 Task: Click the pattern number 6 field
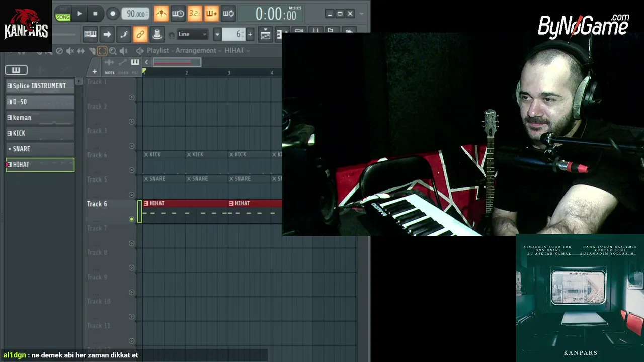click(x=234, y=34)
